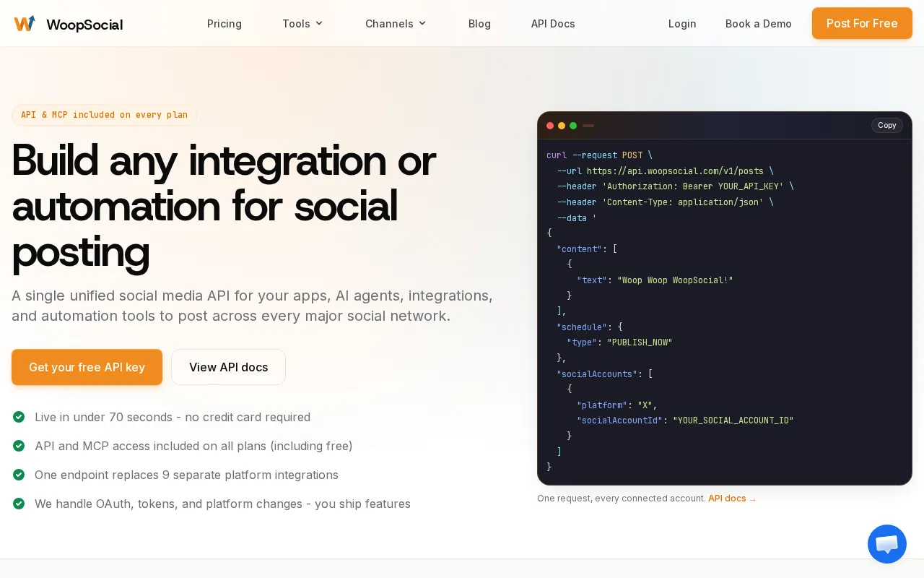The height and width of the screenshot is (578, 924).
Task: Follow the orange API docs arrow link
Action: coord(732,499)
